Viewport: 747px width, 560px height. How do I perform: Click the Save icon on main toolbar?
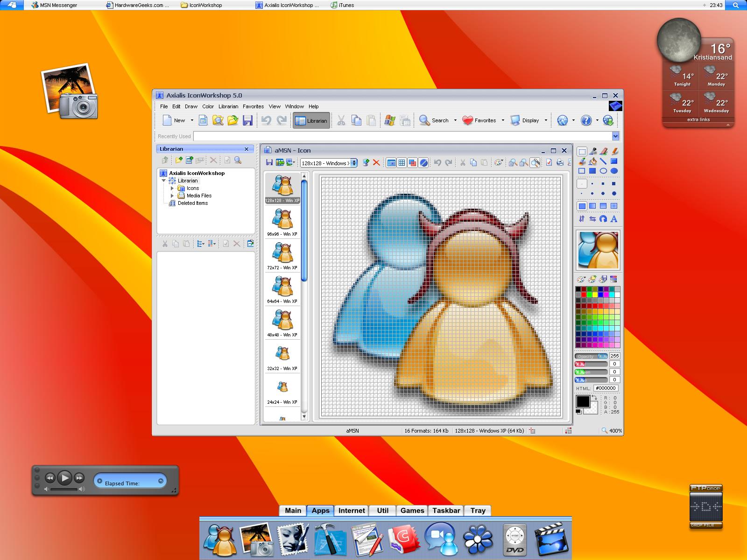click(247, 120)
